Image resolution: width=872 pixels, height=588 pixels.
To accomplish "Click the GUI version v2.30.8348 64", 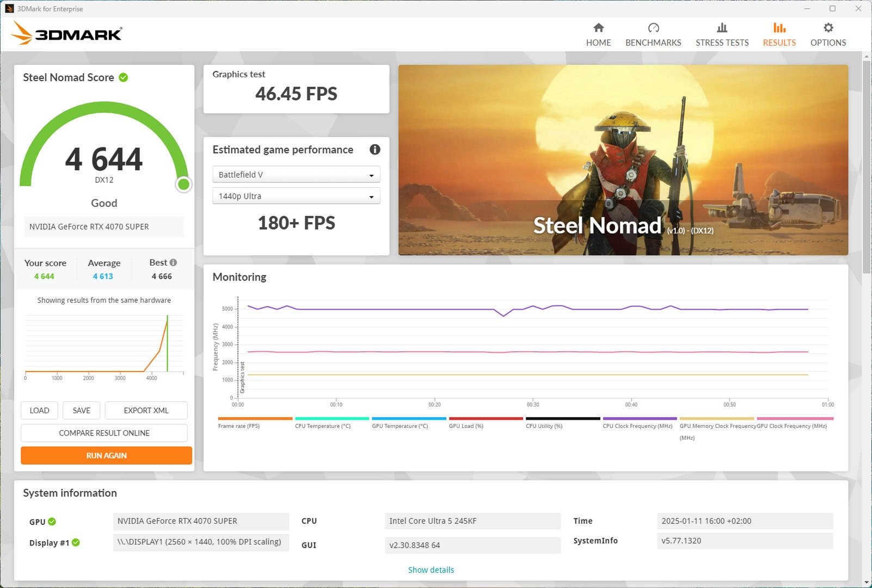I will pyautogui.click(x=472, y=545).
